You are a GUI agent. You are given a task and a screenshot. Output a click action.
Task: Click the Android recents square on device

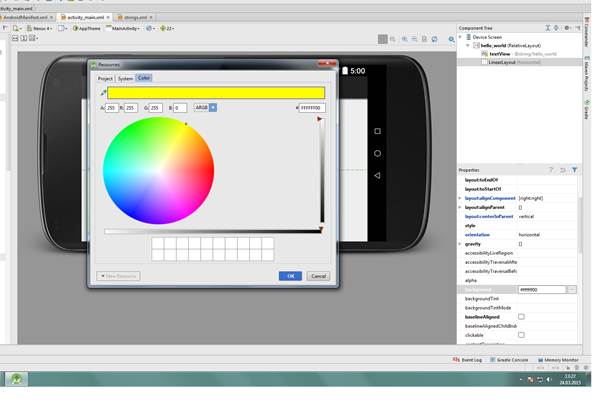377,131
